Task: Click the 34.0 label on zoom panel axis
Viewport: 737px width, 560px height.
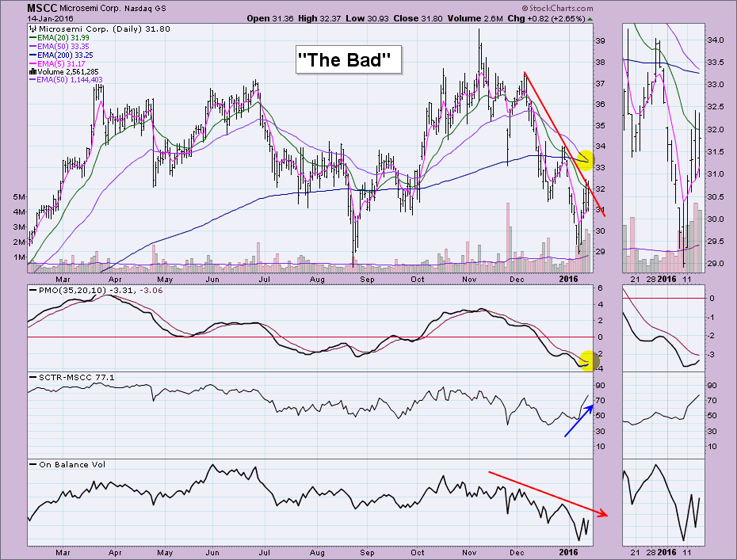Action: point(715,40)
